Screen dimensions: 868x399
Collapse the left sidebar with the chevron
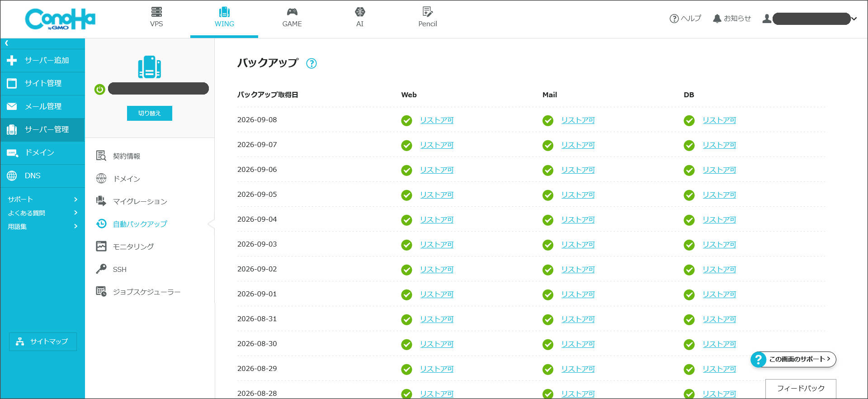tap(6, 43)
